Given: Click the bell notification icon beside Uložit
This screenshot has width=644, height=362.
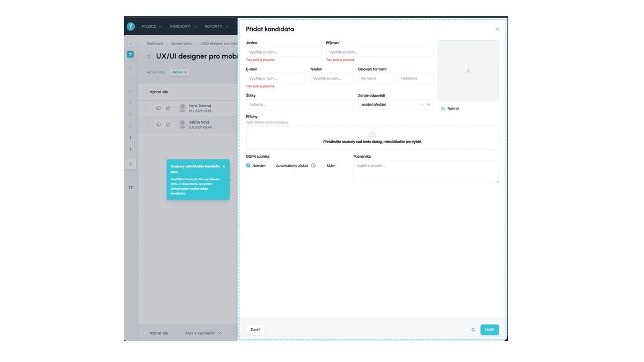Looking at the screenshot, I should 473,330.
